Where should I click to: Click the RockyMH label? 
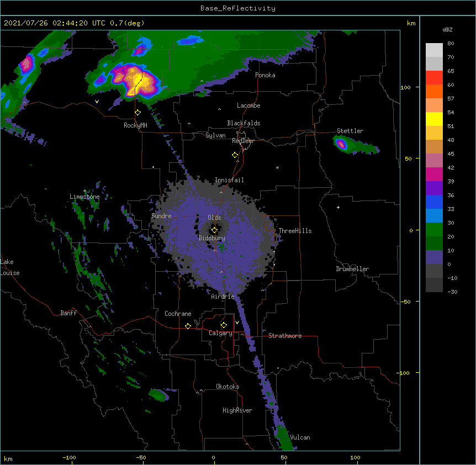coord(135,125)
